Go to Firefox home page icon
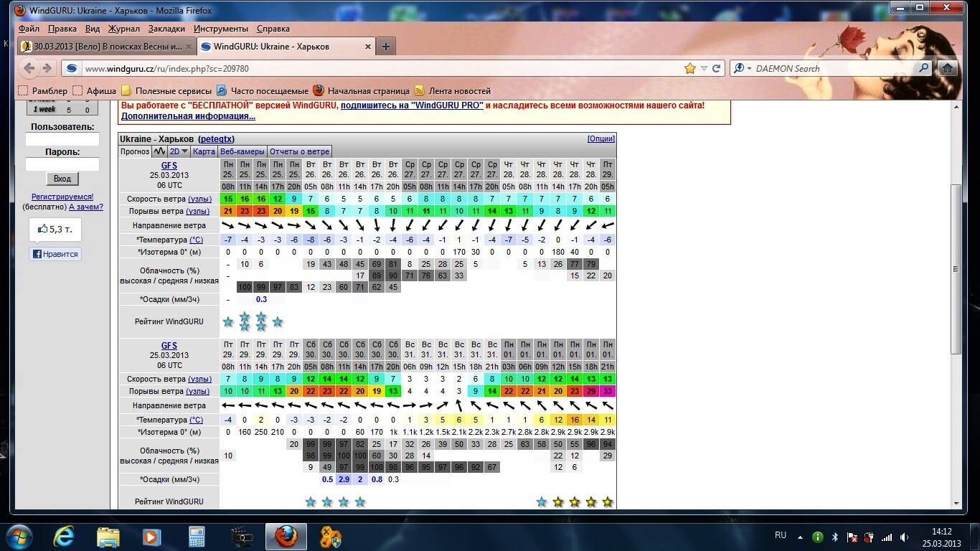 947,68
